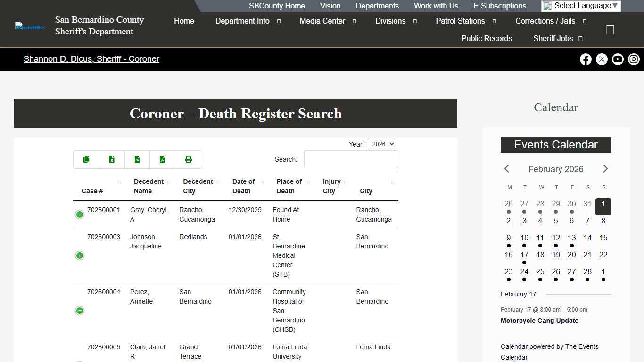The image size is (644, 362).
Task: Expand the row for Perez, Annette
Action: (79, 311)
